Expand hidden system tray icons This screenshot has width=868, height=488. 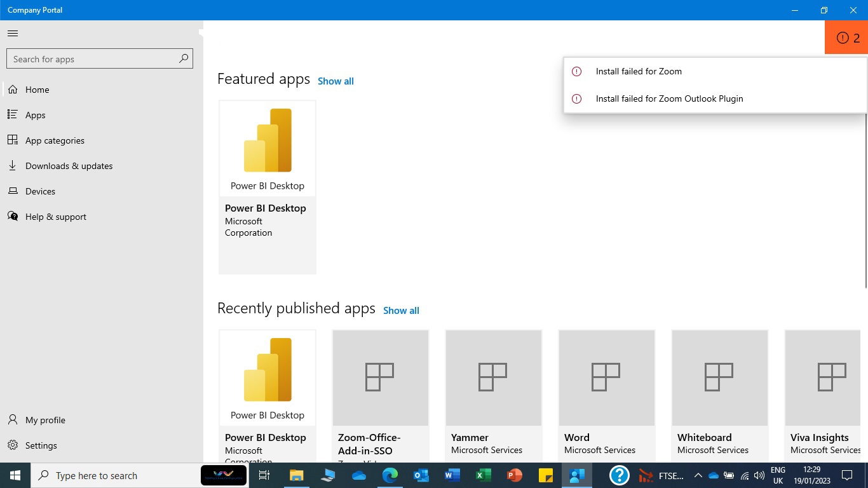[x=698, y=475]
